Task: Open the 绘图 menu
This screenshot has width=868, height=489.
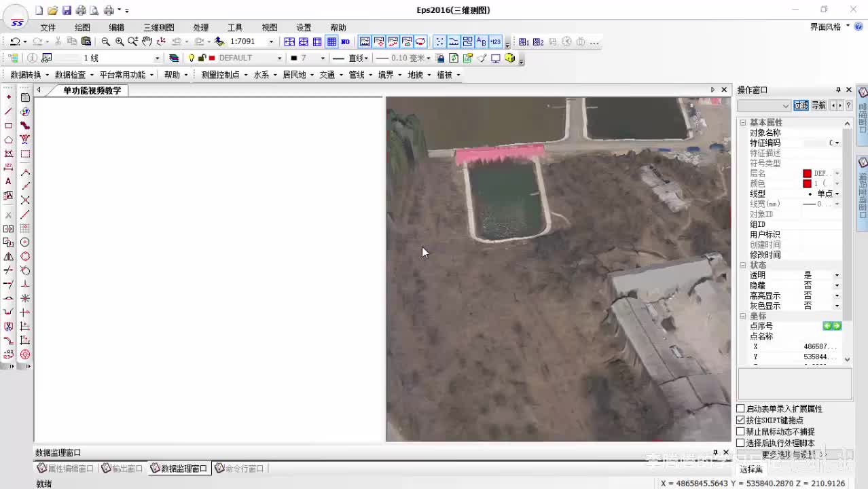Action: pos(82,27)
